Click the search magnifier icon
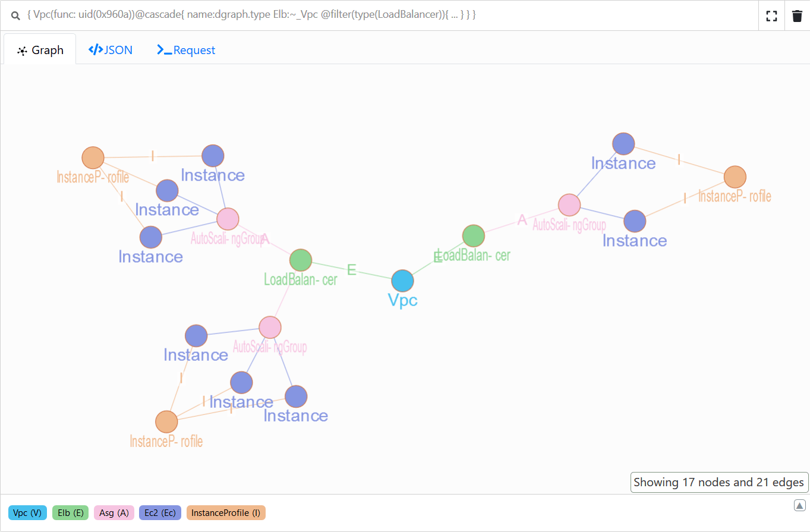Viewport: 810px width, 532px height. [16, 16]
